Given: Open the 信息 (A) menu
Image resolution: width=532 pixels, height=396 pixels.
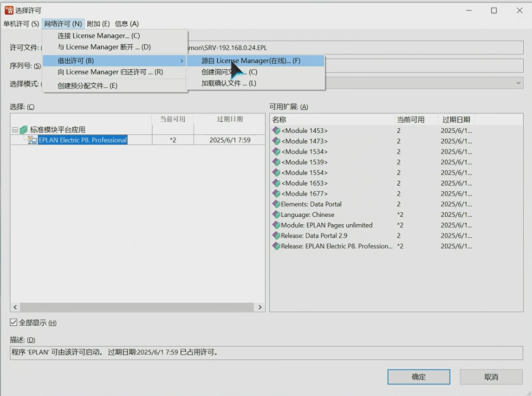Looking at the screenshot, I should pyautogui.click(x=127, y=24).
